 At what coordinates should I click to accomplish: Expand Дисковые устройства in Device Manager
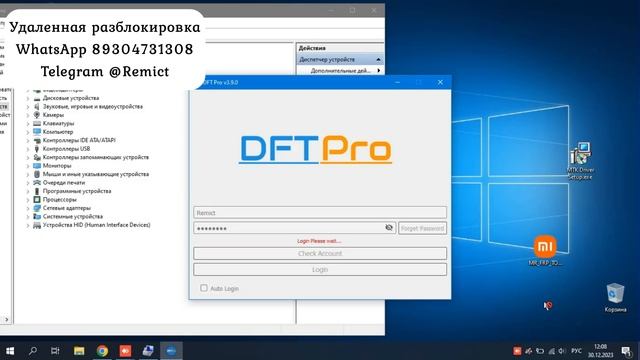[x=28, y=98]
